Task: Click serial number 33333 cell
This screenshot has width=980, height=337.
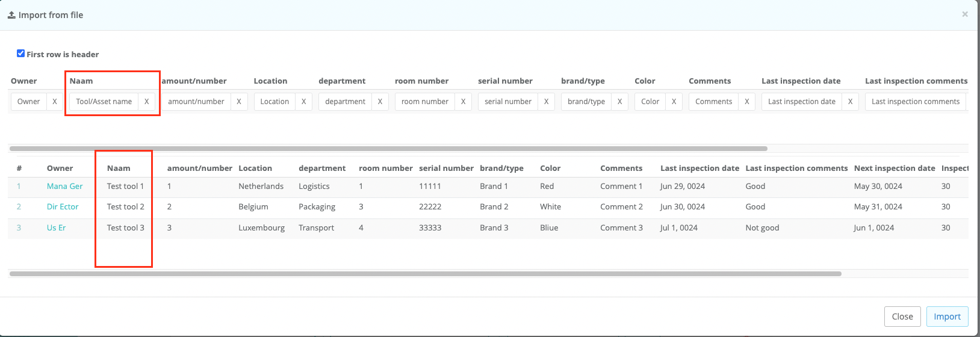Action: click(430, 228)
